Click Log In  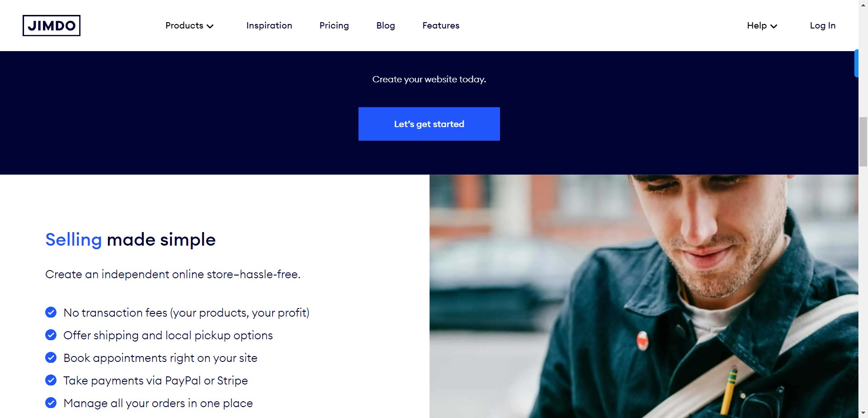tap(822, 26)
